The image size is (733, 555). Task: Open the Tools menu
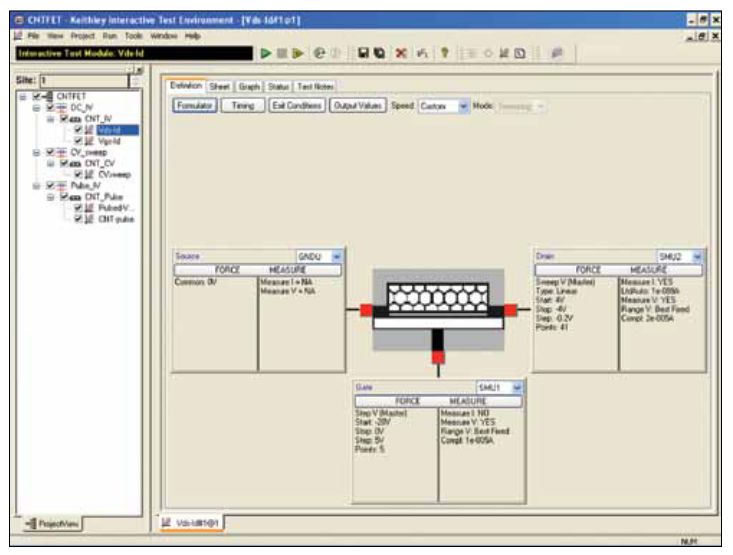pos(134,34)
